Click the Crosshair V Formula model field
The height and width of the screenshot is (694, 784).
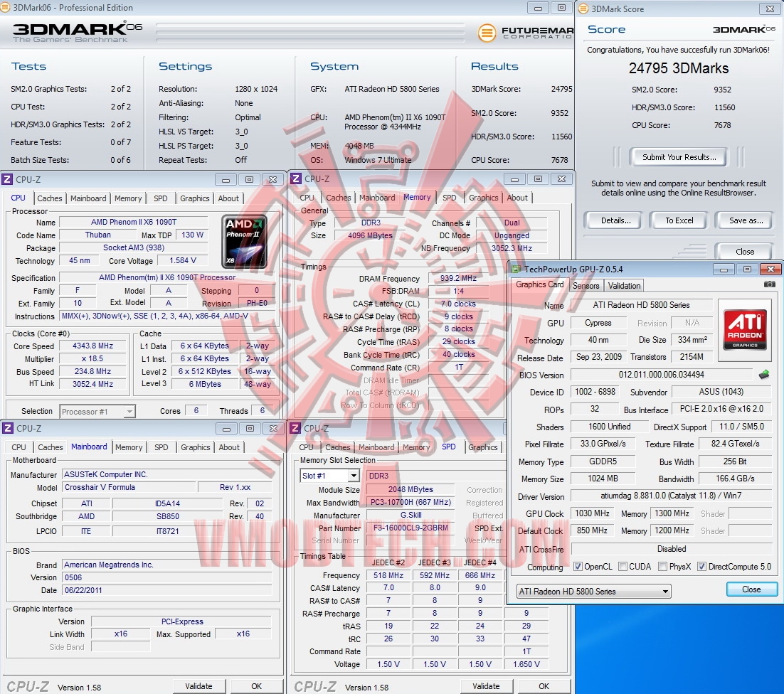[129, 487]
